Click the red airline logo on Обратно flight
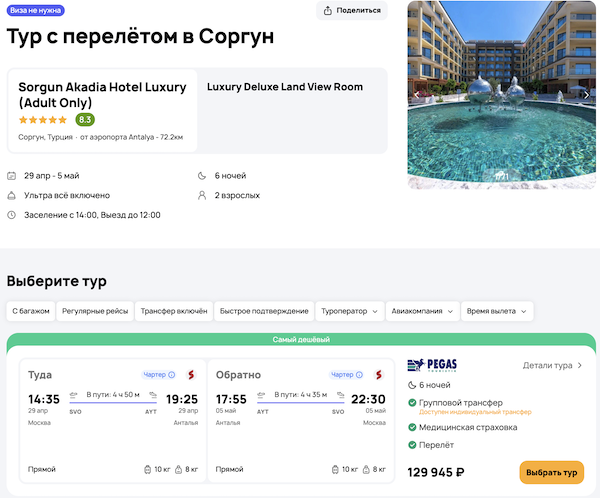600x498 pixels. point(378,375)
